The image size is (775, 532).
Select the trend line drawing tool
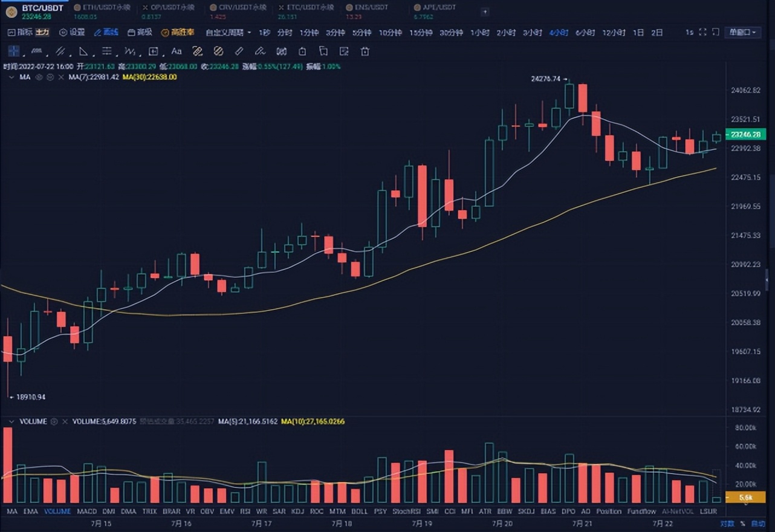pos(36,51)
